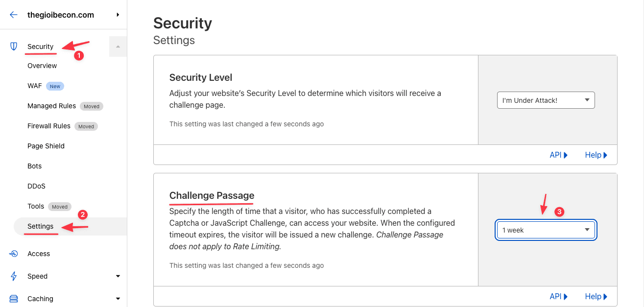Screen dimensions: 644x307
Task: Expand the Speed section chevron
Action: pyautogui.click(x=118, y=276)
